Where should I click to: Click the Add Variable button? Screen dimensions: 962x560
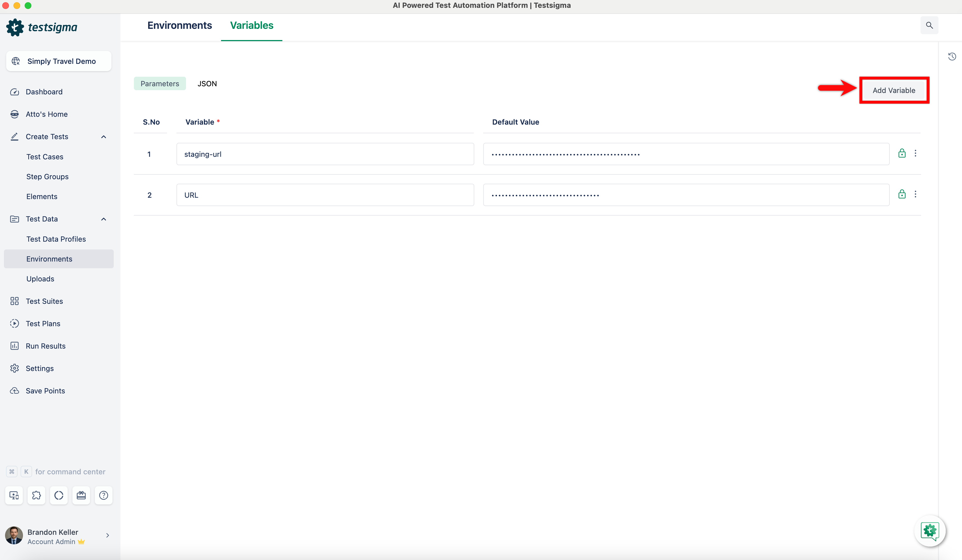pyautogui.click(x=894, y=90)
